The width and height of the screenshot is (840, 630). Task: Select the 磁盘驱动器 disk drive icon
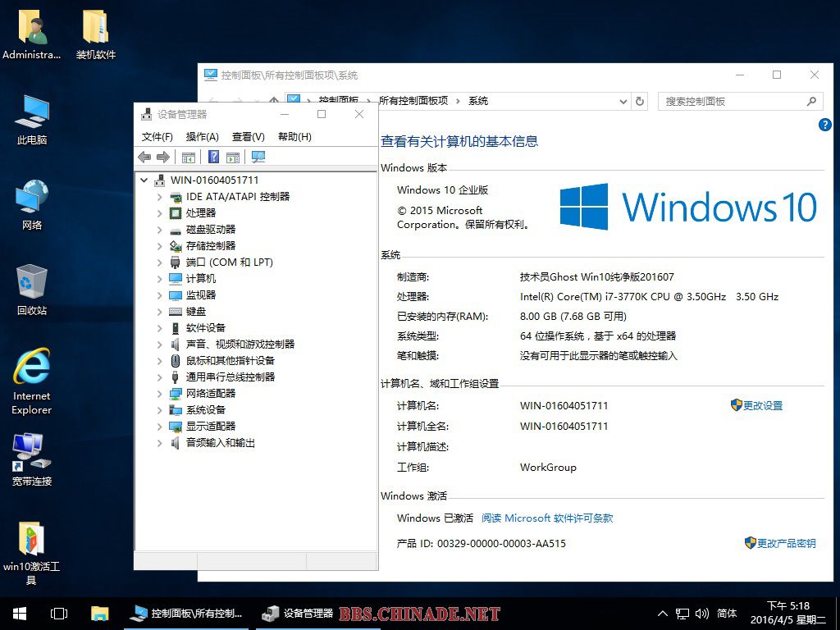tap(176, 230)
